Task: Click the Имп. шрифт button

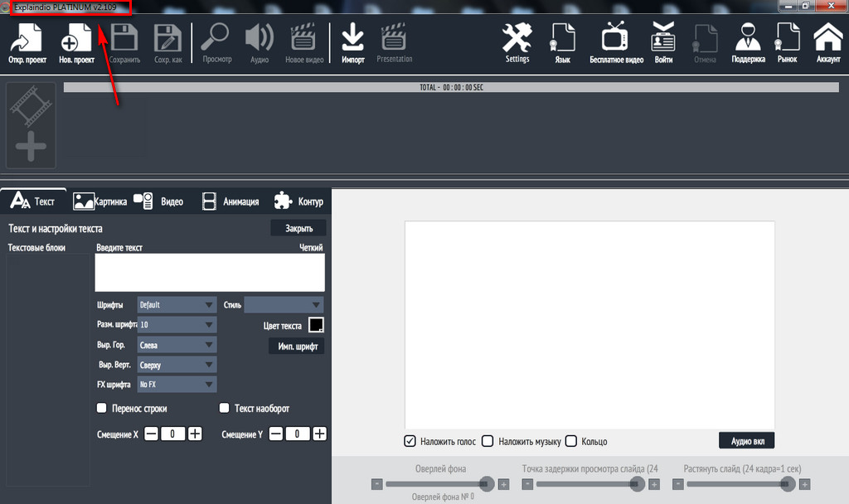Action: 294,346
